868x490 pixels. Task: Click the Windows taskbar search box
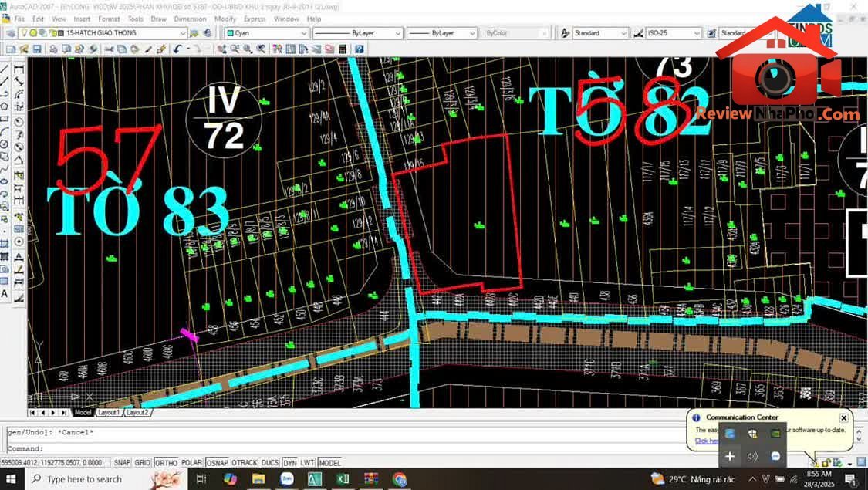point(105,479)
